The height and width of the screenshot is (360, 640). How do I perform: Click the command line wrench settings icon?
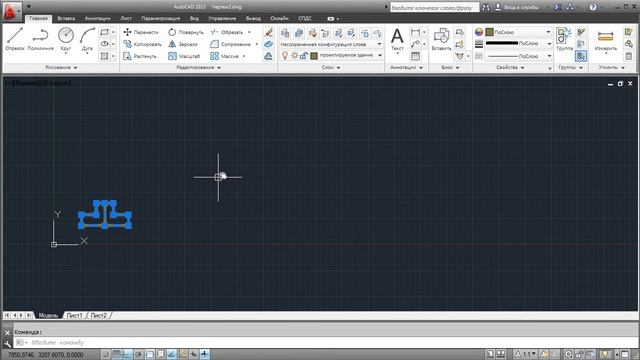[x=7, y=344]
